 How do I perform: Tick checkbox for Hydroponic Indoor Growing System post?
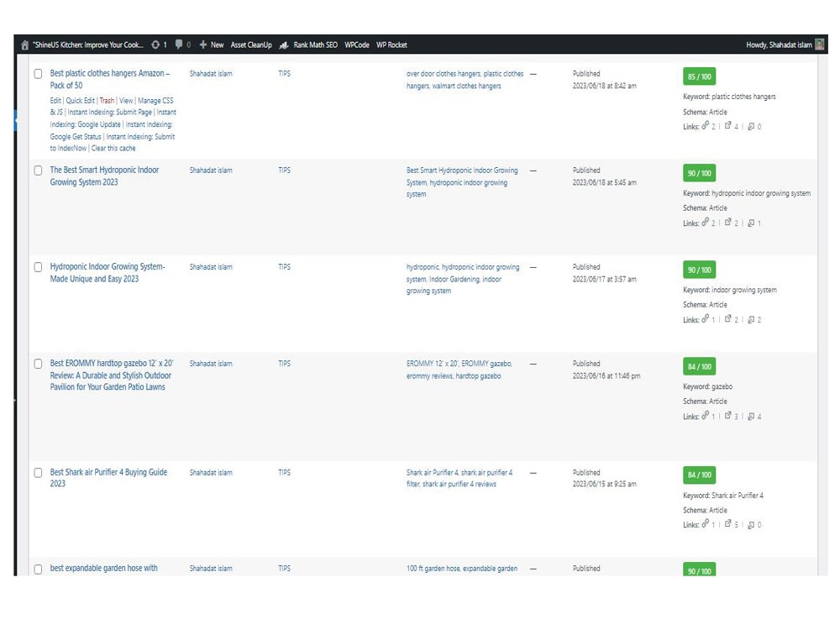[38, 267]
